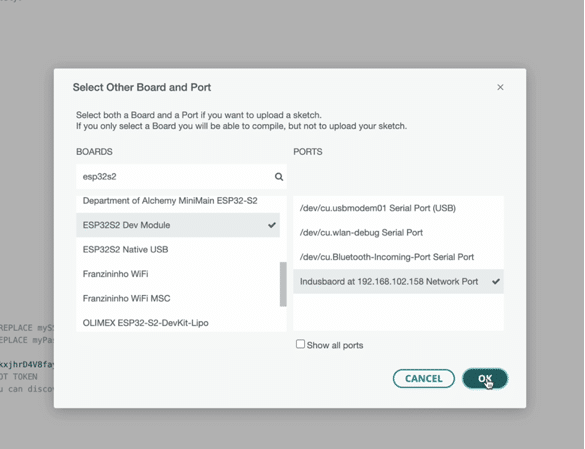Click the esp32s2 board search field
585x449 pixels.
[181, 177]
